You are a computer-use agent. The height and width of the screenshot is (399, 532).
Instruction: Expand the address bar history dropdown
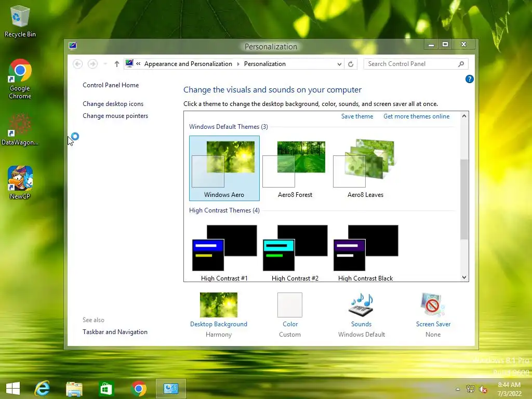coord(339,64)
